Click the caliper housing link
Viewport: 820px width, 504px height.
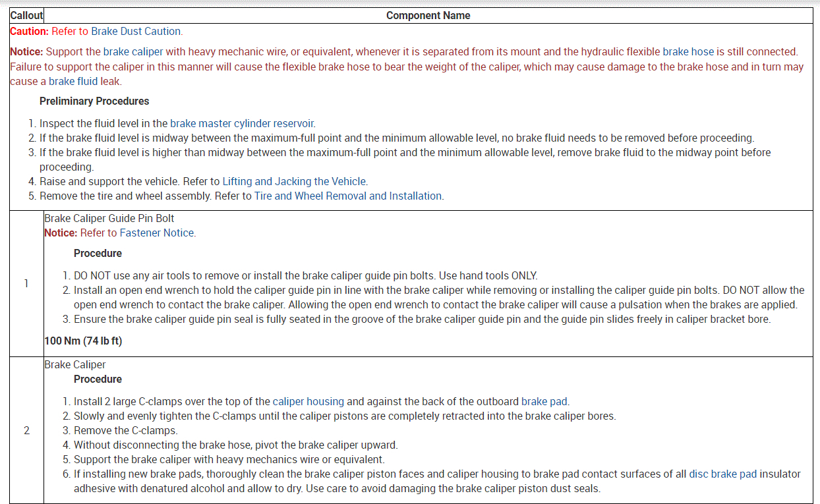coord(308,401)
